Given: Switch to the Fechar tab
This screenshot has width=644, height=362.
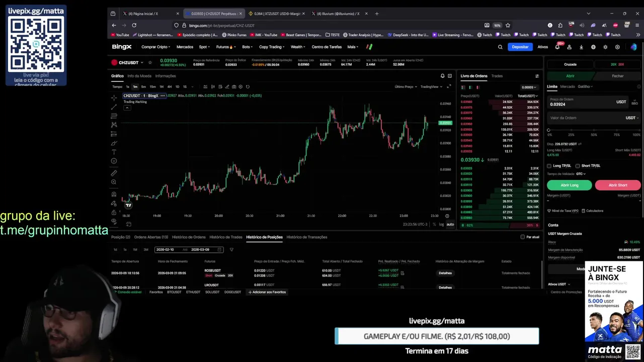Looking at the screenshot, I should click(x=618, y=76).
